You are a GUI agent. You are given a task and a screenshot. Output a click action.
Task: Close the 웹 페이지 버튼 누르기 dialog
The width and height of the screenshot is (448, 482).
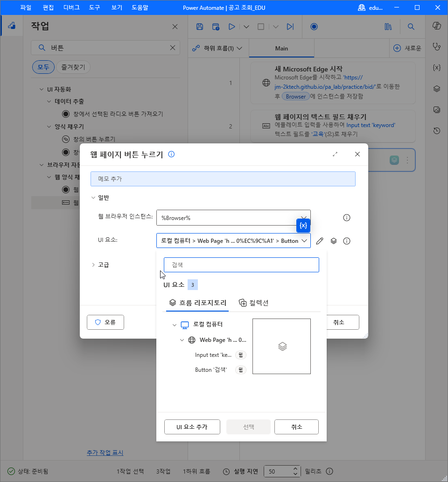coord(357,154)
